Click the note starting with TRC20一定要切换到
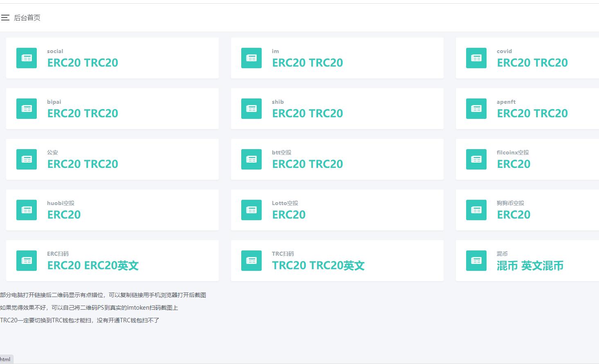This screenshot has width=599, height=364. [x=80, y=320]
